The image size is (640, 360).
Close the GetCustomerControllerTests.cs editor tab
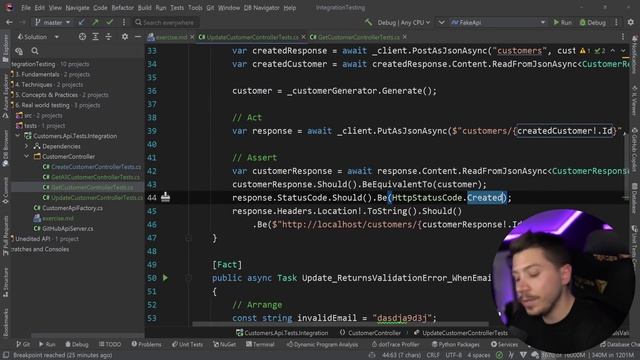(x=404, y=37)
